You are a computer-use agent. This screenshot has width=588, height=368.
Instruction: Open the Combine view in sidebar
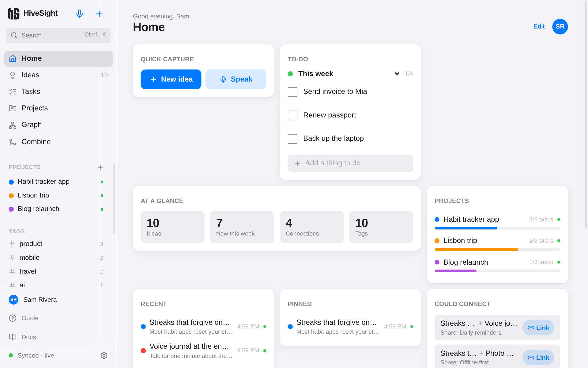pyautogui.click(x=58, y=142)
